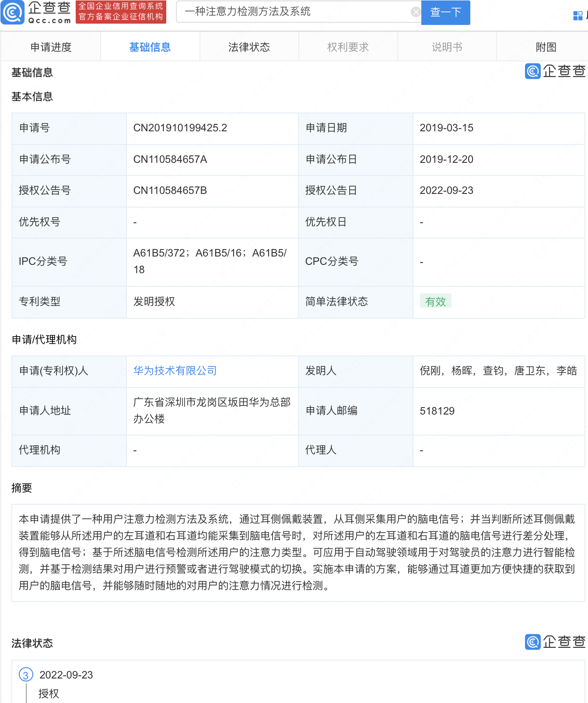Click the red 全国企业信用查询系统 badge
The width and height of the screenshot is (588, 703).
(121, 12)
